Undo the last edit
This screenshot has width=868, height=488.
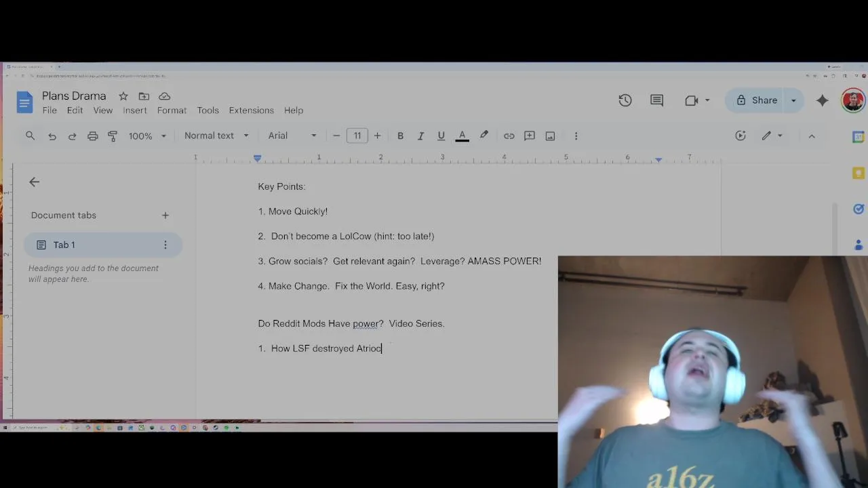52,136
